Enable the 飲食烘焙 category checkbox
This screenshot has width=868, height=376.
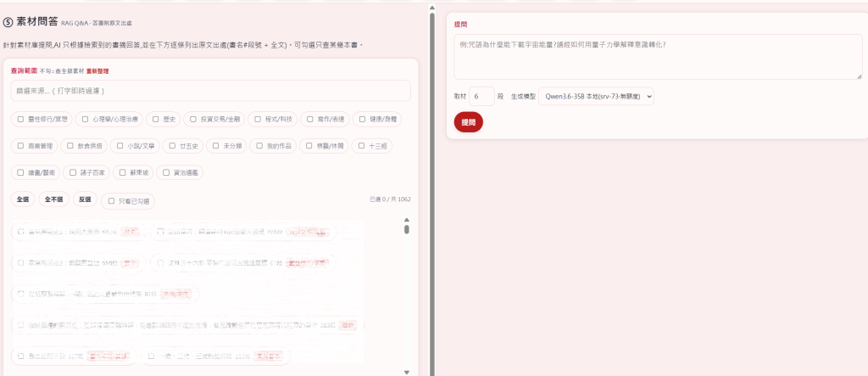click(x=70, y=146)
